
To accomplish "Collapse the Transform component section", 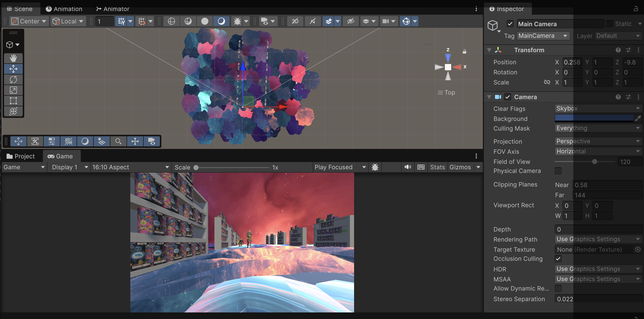I will click(x=489, y=50).
